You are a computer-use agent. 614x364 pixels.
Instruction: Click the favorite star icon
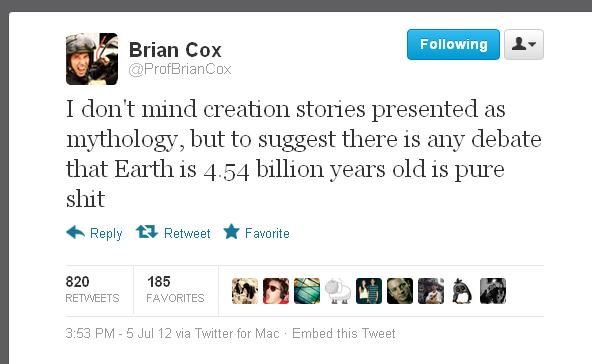click(x=231, y=232)
